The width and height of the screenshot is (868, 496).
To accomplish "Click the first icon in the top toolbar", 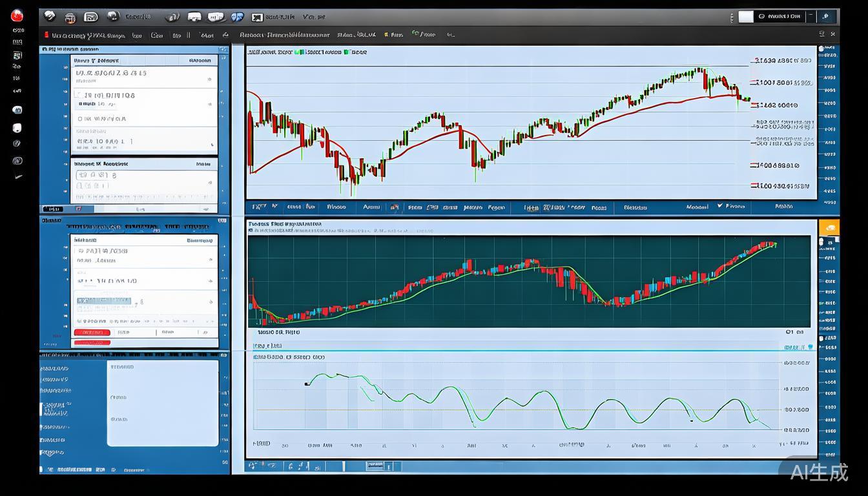I will coord(50,17).
